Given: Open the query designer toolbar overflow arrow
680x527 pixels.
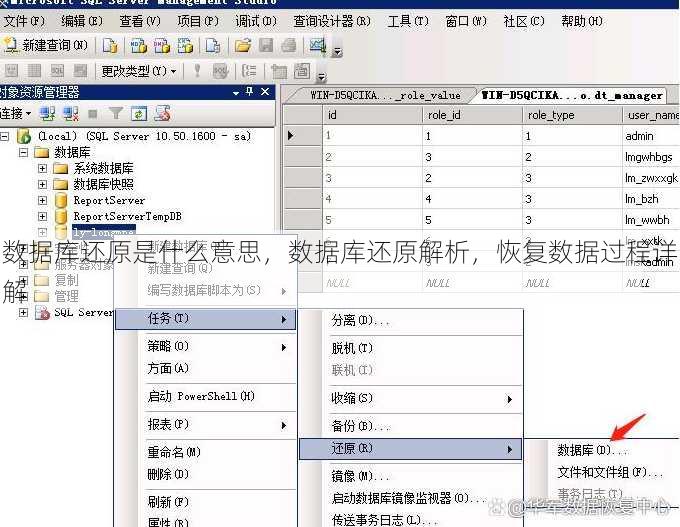Looking at the screenshot, I should click(x=321, y=77).
